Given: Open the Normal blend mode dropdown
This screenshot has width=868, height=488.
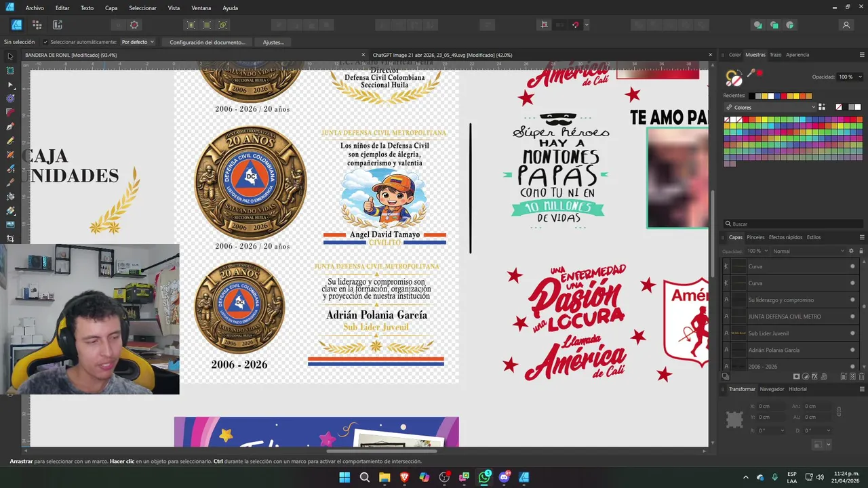Looking at the screenshot, I should pyautogui.click(x=808, y=251).
